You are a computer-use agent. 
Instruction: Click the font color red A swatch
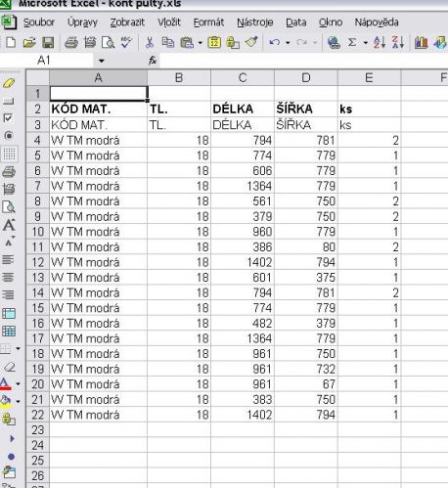pos(6,384)
